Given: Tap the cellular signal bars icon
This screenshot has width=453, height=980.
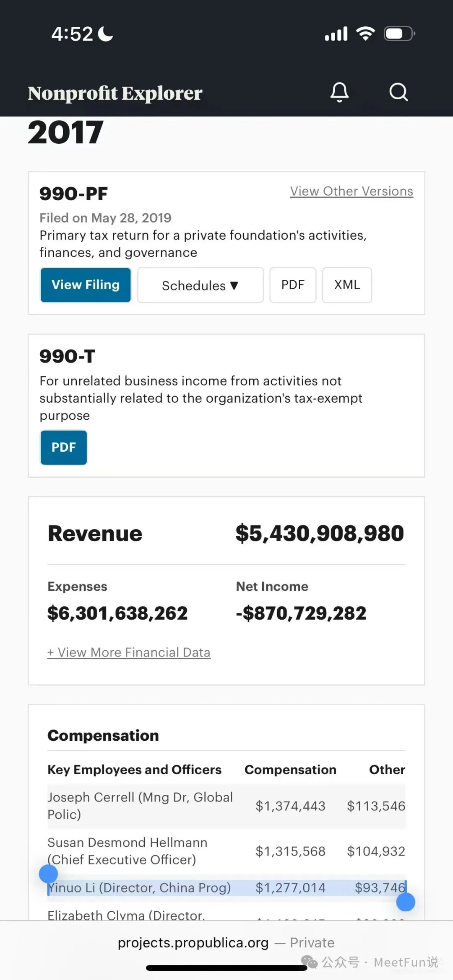Looking at the screenshot, I should point(336,34).
